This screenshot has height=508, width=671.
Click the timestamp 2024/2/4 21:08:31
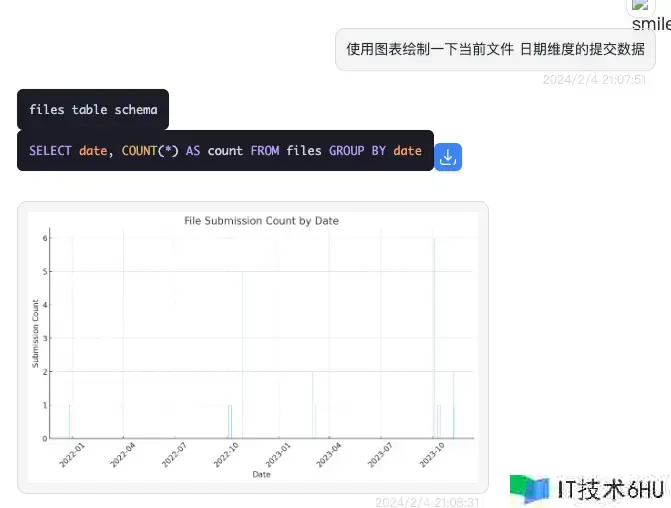pyautogui.click(x=427, y=502)
